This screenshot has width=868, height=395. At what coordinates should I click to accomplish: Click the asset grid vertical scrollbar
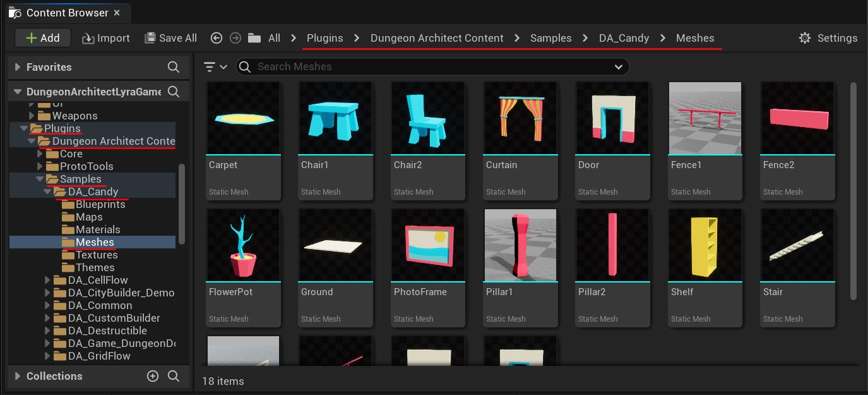[853, 191]
